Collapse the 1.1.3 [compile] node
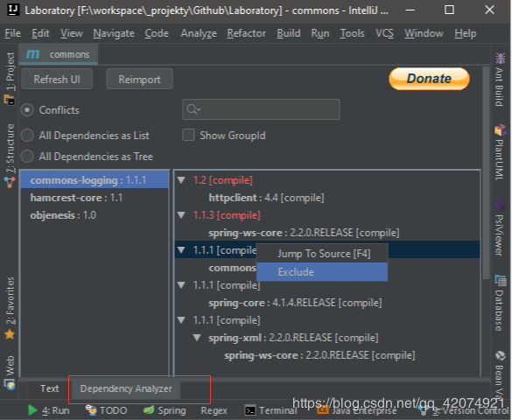The width and height of the screenshot is (512, 420). pyautogui.click(x=181, y=214)
